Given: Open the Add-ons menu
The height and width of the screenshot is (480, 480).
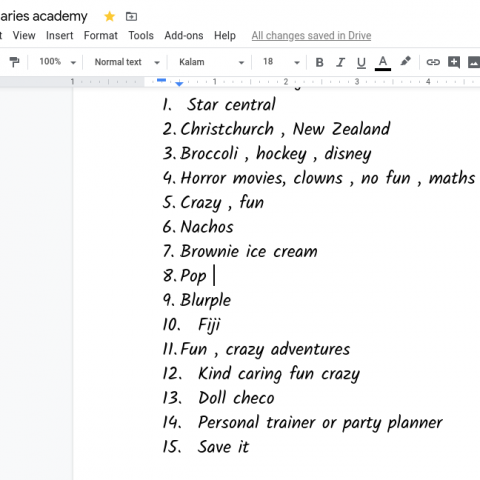Looking at the screenshot, I should (x=184, y=35).
